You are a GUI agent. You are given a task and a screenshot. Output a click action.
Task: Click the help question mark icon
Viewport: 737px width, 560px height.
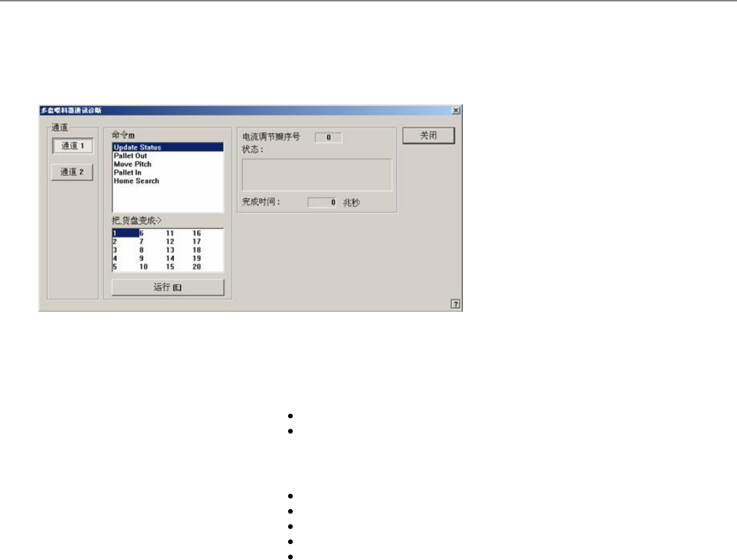pyautogui.click(x=455, y=304)
